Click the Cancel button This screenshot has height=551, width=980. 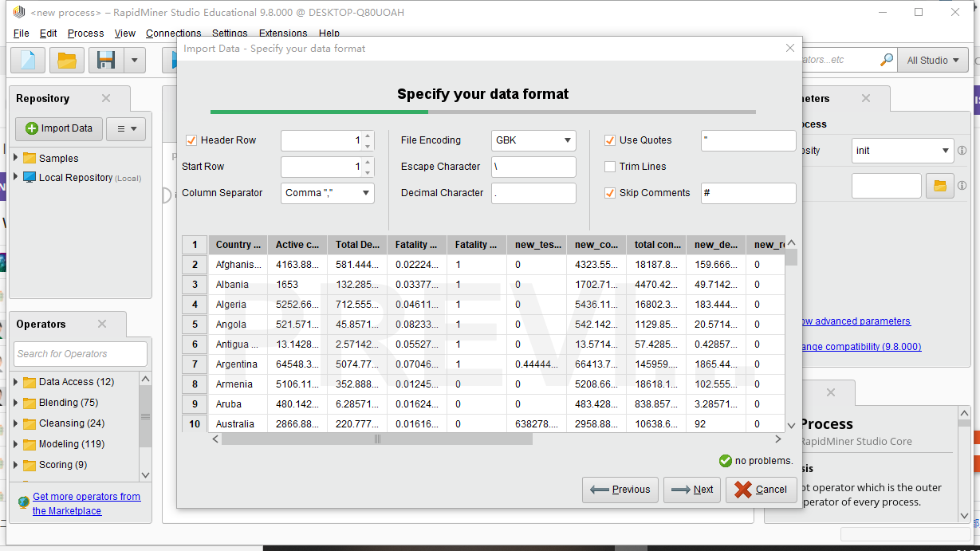pos(762,490)
